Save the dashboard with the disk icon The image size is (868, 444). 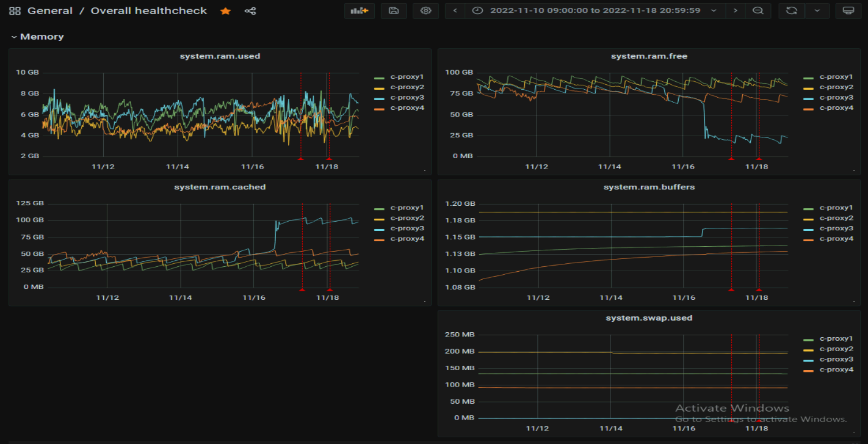394,11
